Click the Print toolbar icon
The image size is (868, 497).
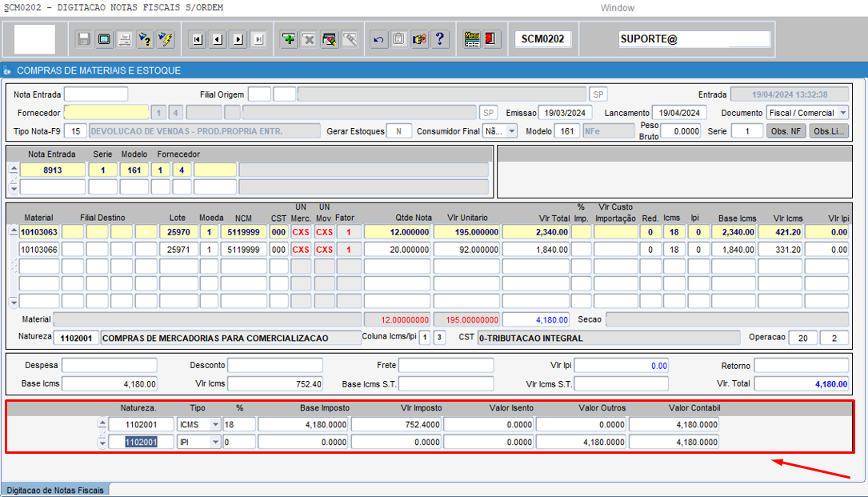click(125, 38)
